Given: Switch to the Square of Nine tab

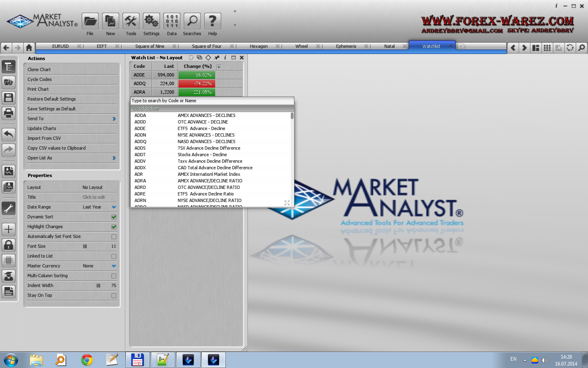Looking at the screenshot, I should click(x=149, y=46).
